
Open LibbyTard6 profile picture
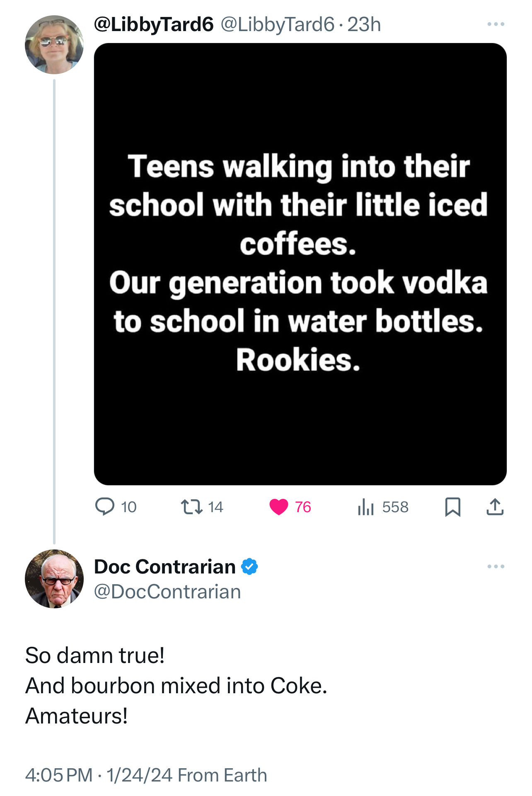coord(54,45)
